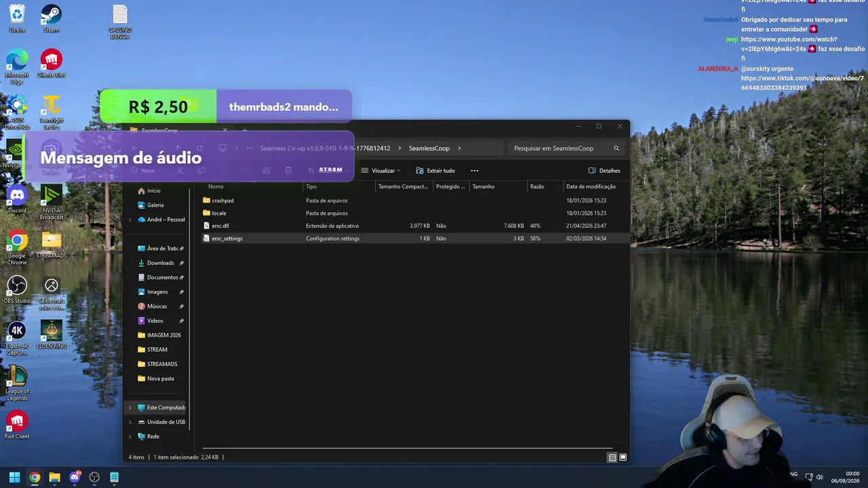Launch the Cliente Riot desktop shortcut

click(x=51, y=64)
